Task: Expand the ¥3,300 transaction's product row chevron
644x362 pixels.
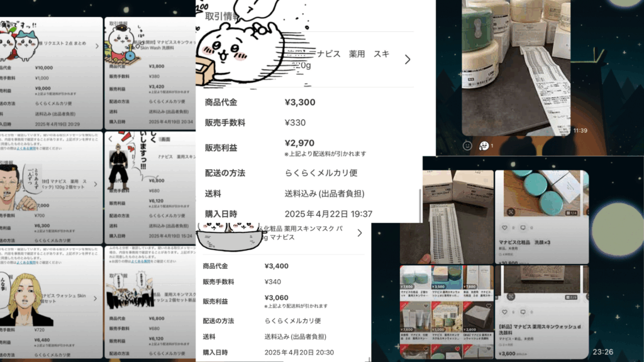Action: (x=408, y=60)
